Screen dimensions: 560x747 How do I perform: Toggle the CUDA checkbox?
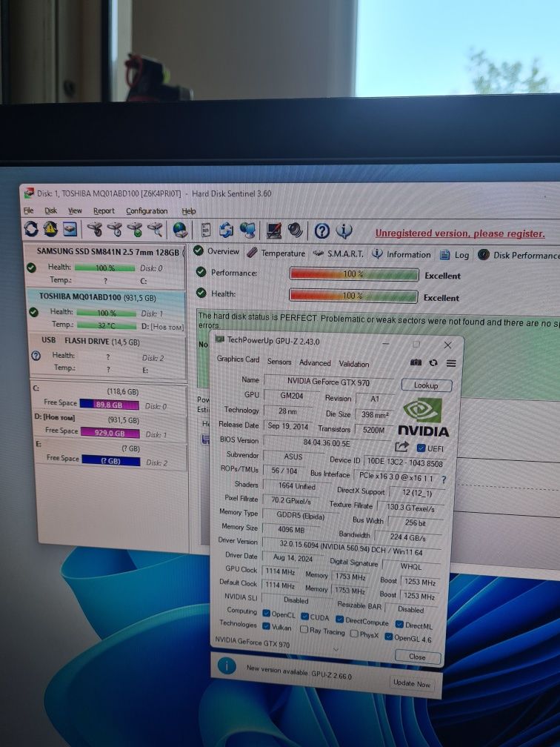[304, 616]
